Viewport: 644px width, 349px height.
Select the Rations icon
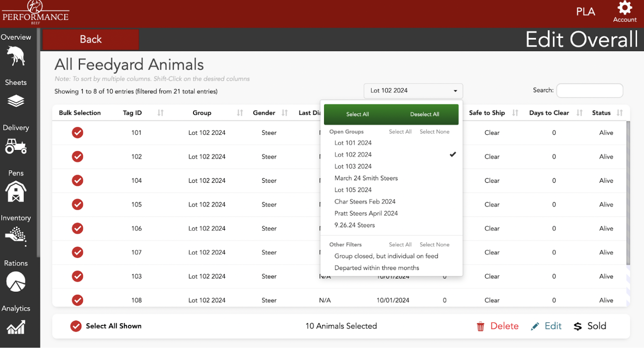tap(17, 282)
